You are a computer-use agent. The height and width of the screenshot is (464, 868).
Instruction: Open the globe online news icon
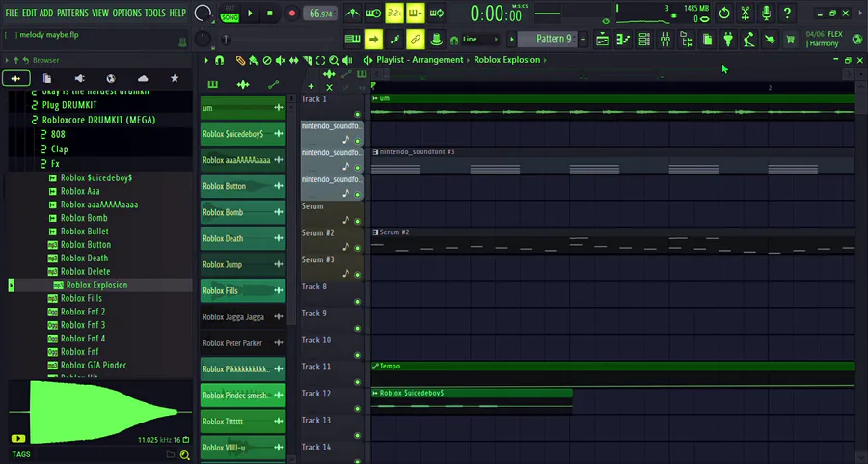point(857,39)
